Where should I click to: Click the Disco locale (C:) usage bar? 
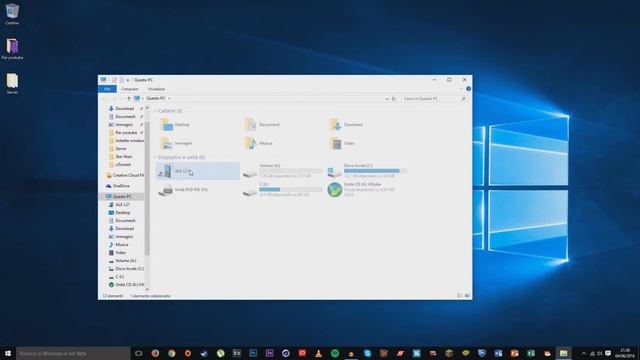point(375,171)
